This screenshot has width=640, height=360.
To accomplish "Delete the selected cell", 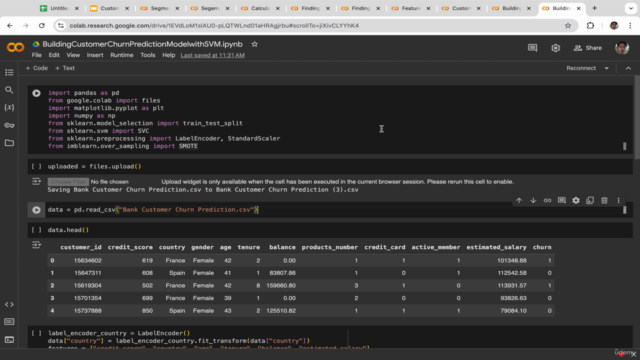I will [x=604, y=200].
